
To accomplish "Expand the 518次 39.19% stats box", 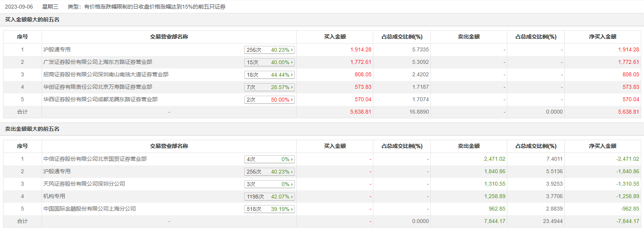I will pos(270,209).
